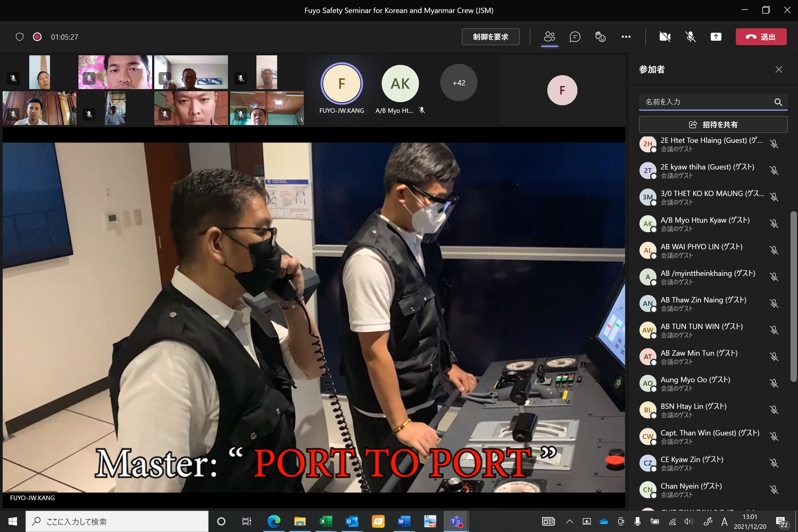Select participant 2E Htet Toe Hlaing
The width and height of the screenshot is (798, 532).
click(713, 144)
